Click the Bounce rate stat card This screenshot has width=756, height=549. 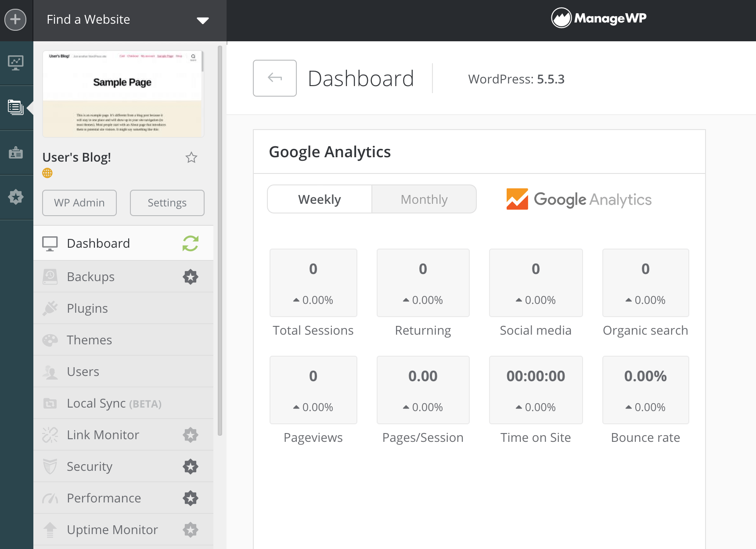point(646,390)
